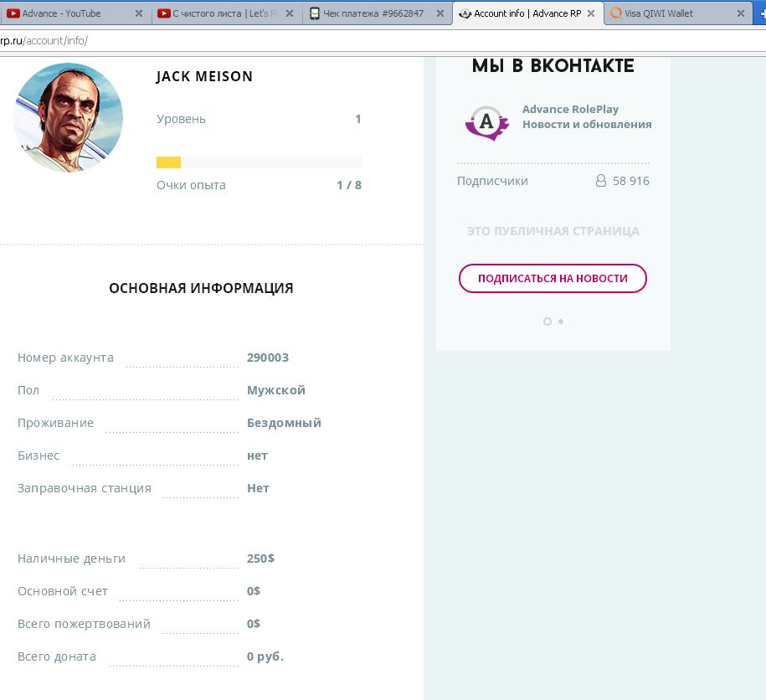Open the 'Advance RolePlay Новости и обновления' link
766x700 pixels.
click(x=587, y=116)
